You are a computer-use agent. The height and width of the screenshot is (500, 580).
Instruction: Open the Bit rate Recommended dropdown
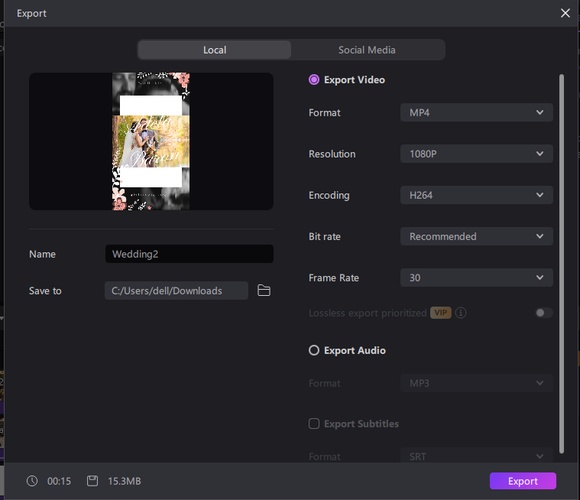(476, 236)
